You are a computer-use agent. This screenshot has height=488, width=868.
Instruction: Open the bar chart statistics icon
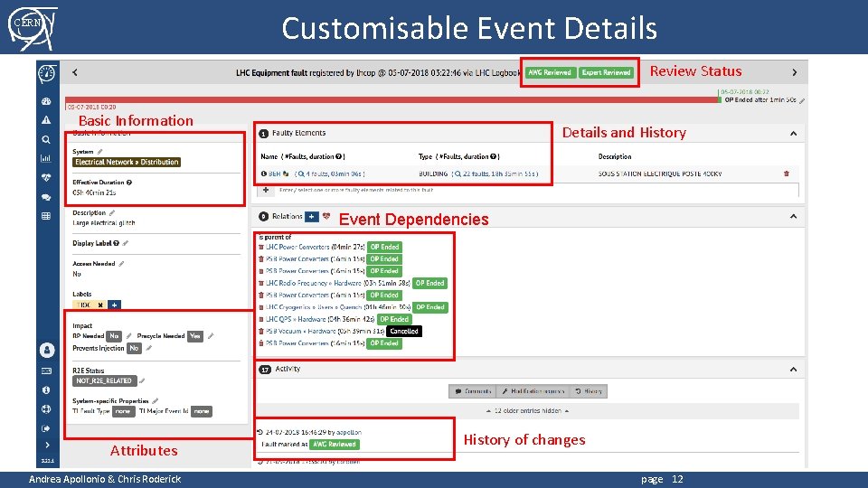(x=46, y=158)
